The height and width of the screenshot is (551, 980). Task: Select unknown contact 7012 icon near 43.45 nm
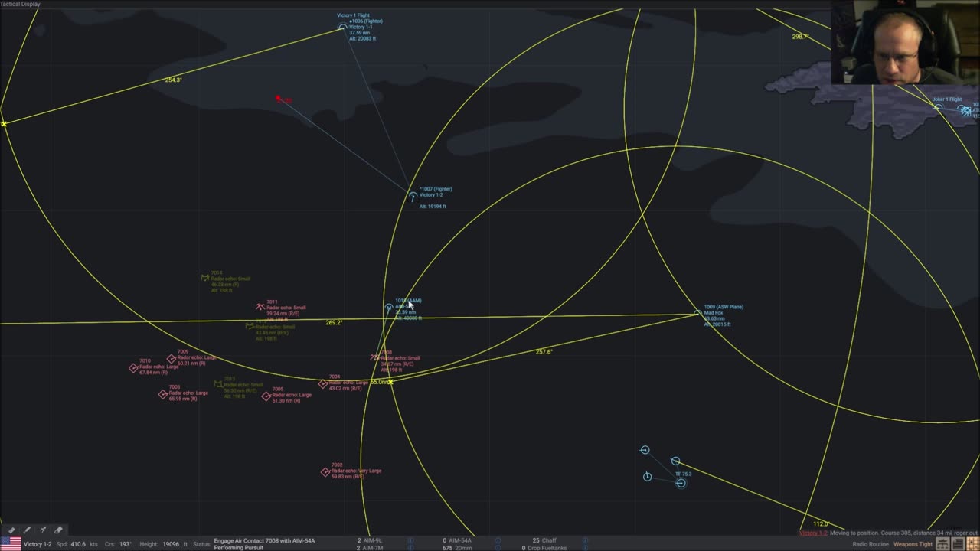point(250,326)
